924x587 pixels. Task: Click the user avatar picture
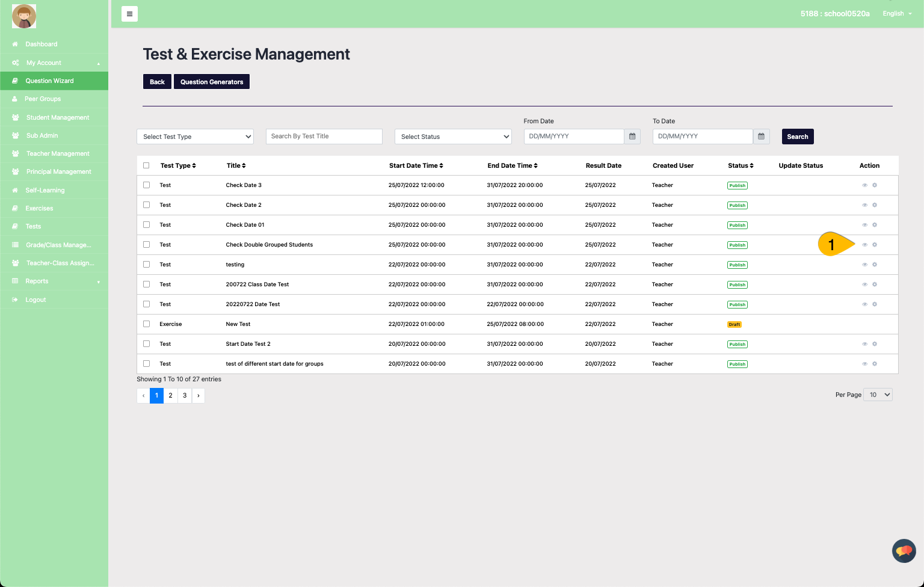tap(24, 16)
